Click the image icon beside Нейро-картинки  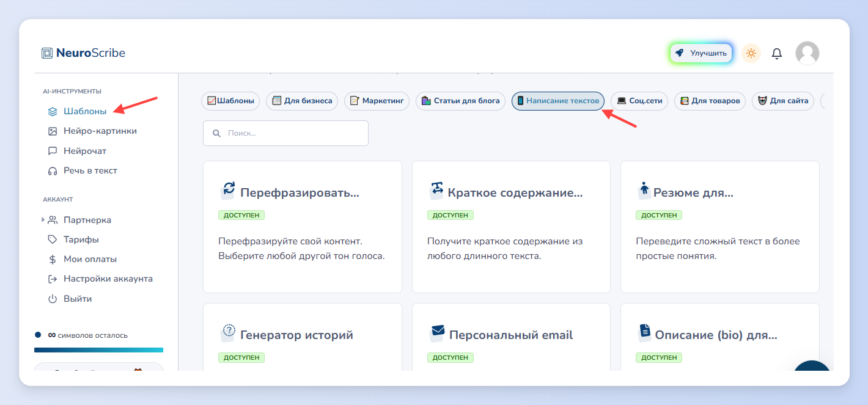point(53,131)
